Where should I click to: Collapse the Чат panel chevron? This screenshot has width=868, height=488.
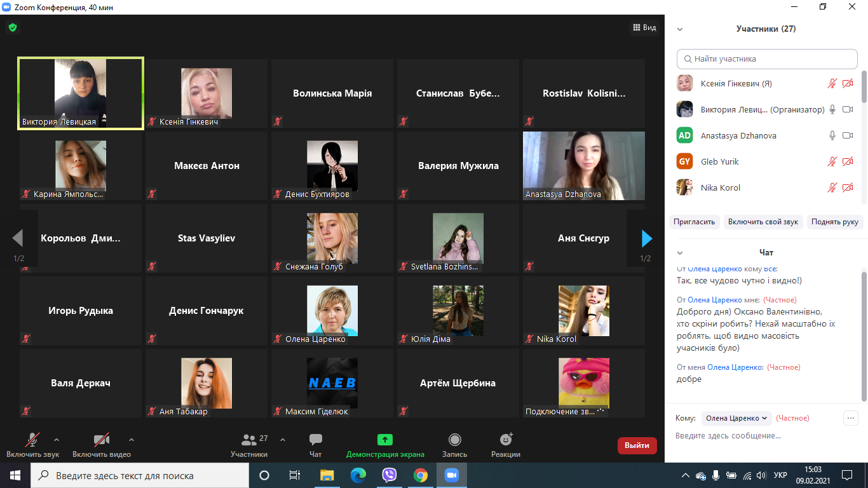(680, 253)
